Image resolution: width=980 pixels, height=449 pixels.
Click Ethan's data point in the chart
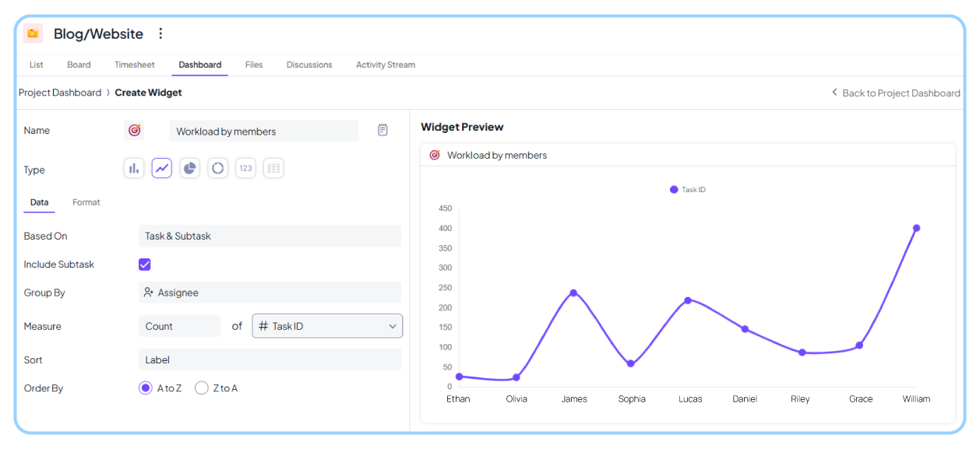coord(459,377)
